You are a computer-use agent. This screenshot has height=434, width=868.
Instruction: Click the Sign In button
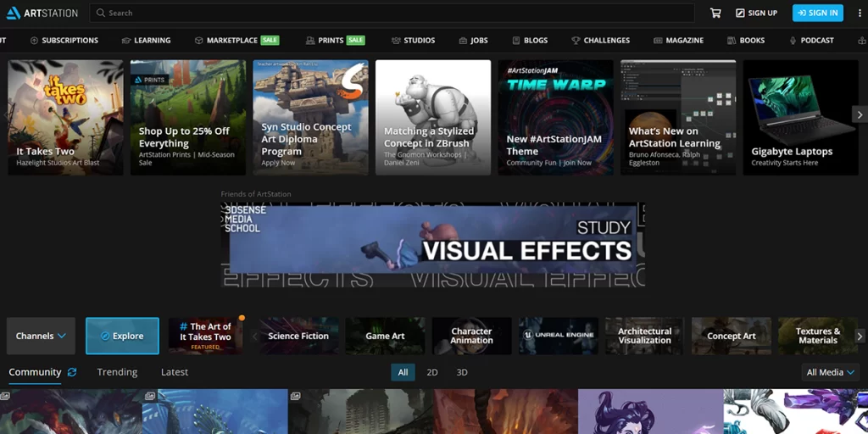[x=818, y=13]
